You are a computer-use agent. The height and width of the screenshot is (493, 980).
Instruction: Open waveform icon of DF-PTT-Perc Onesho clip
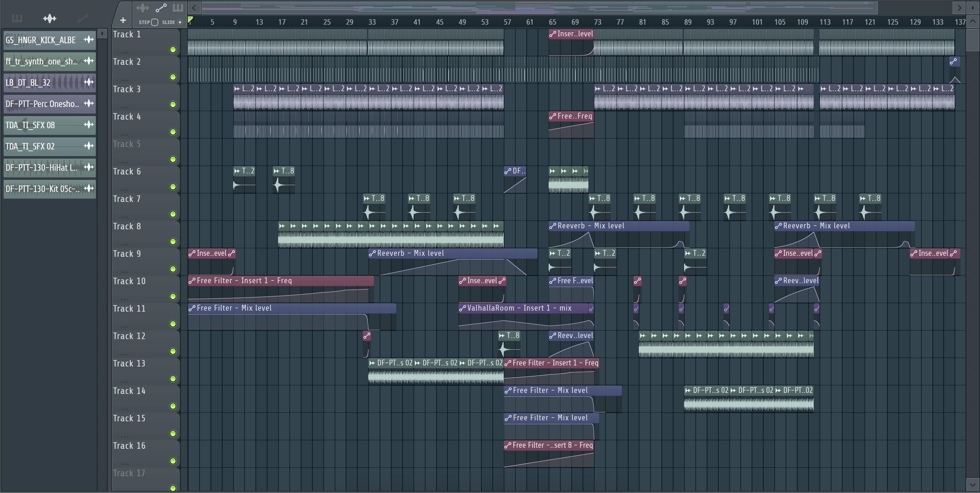click(x=89, y=104)
